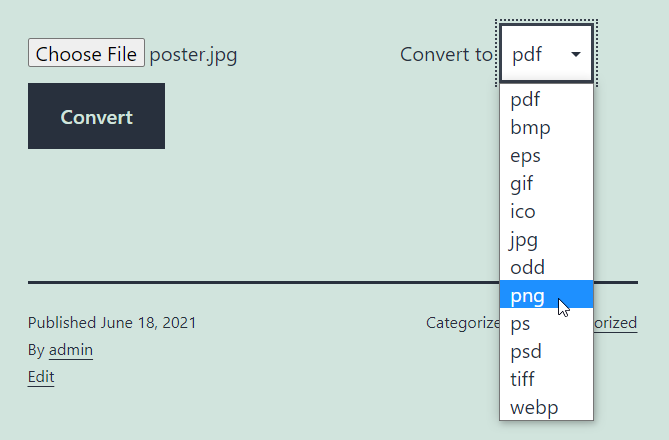This screenshot has height=440, width=669.
Task: Choose eps in the dropdown list
Action: 546,155
